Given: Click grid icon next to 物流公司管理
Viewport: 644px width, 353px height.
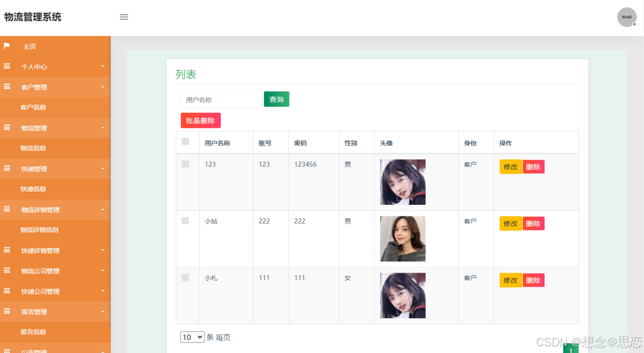Looking at the screenshot, I should pyautogui.click(x=7, y=271).
